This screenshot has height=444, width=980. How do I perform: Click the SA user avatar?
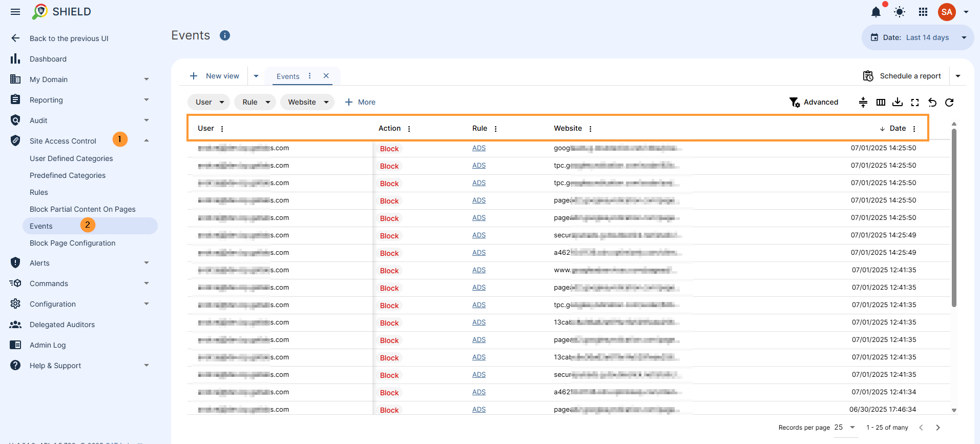(947, 12)
